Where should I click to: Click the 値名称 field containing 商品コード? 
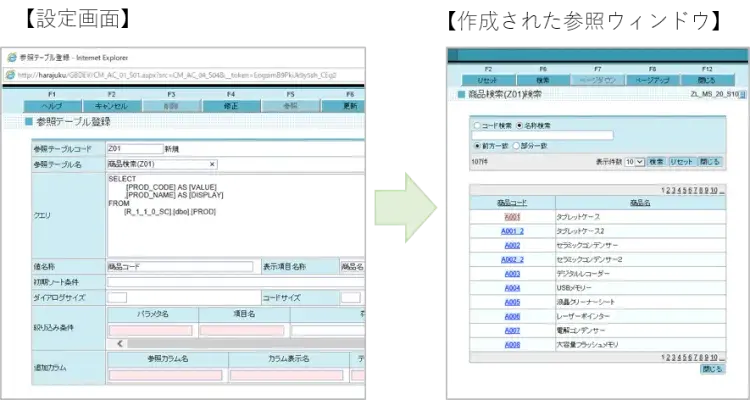point(180,267)
